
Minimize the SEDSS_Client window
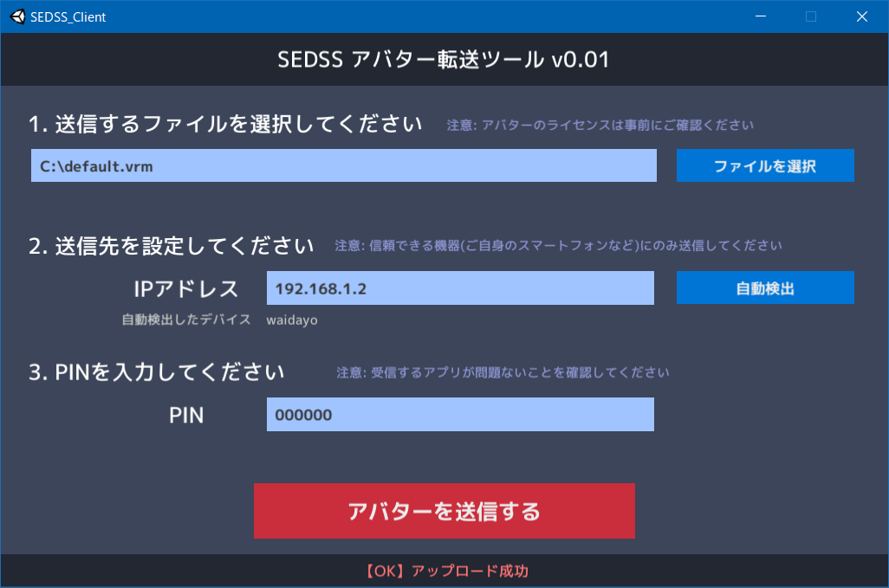click(759, 16)
